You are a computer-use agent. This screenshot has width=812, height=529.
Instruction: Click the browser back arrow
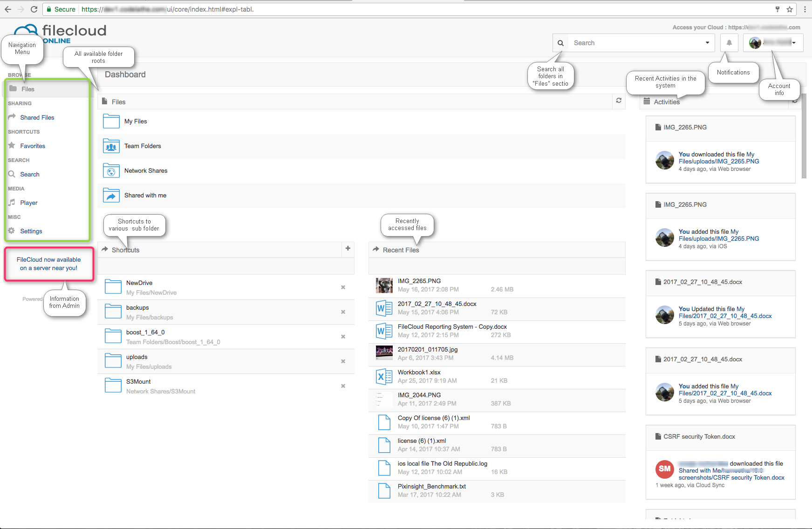pos(8,9)
